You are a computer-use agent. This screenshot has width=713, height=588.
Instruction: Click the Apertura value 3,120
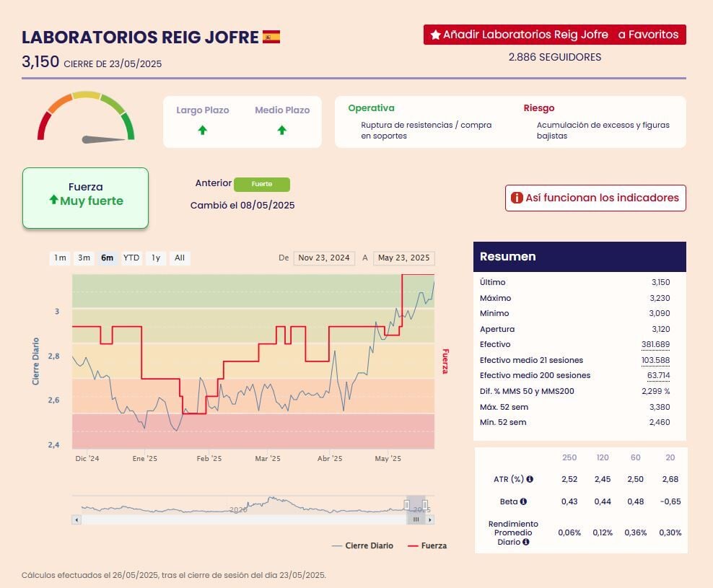point(661,329)
